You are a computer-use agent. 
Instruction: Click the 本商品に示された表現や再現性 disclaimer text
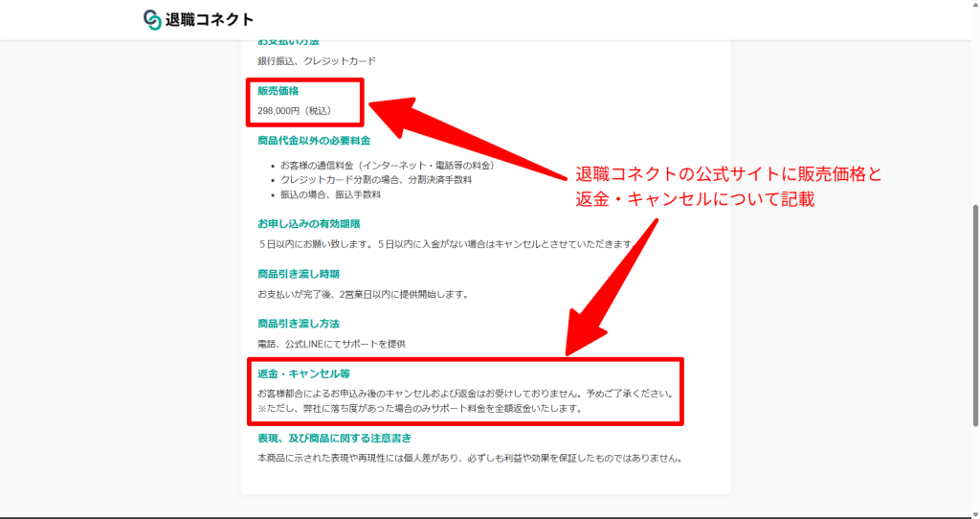471,459
